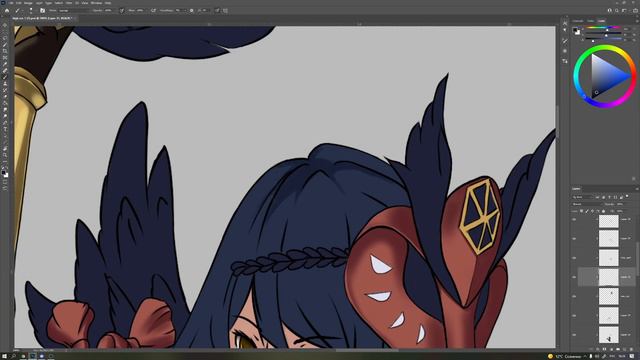Open symmetry paint options butterfly icon

pyautogui.click(x=225, y=11)
